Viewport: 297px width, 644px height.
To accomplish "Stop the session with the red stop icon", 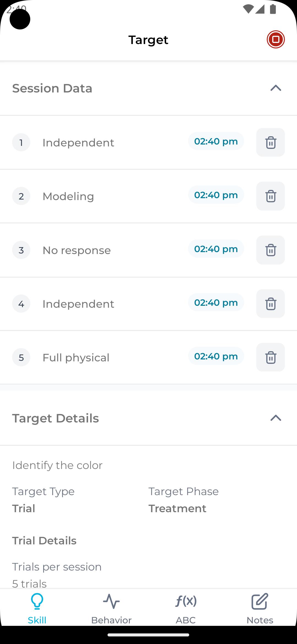I will click(x=276, y=39).
